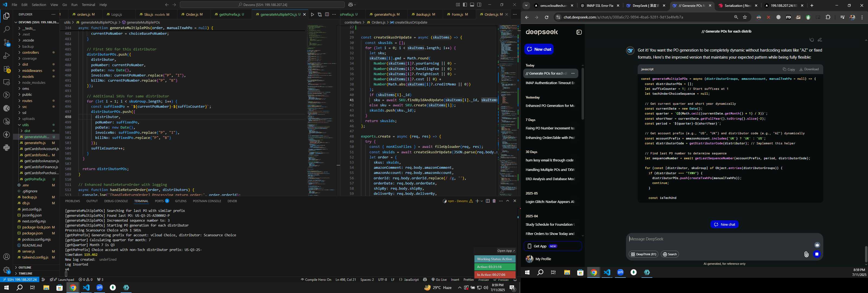
Task: Download the javascript code block
Action: coord(809,69)
